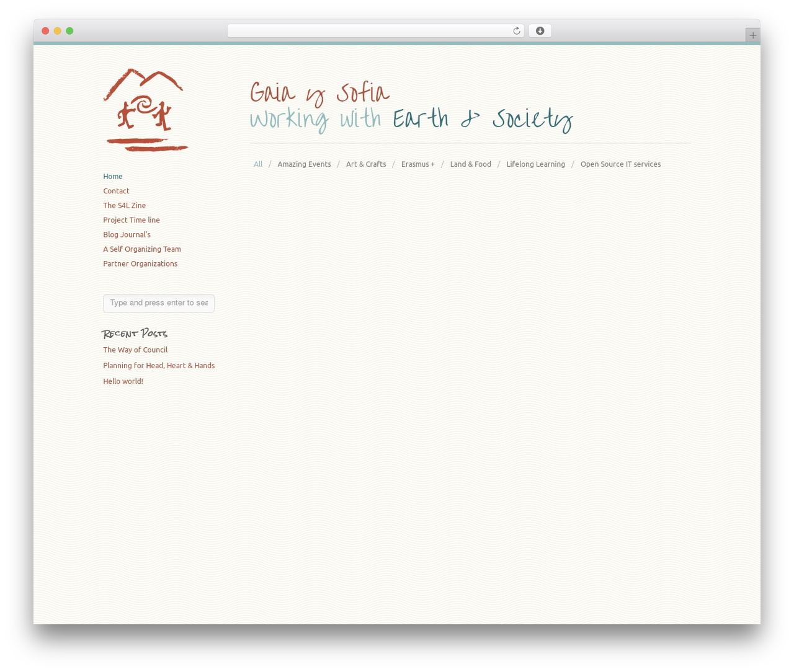Viewport: 794px width, 672px height.
Task: Go to the Contact page
Action: (116, 191)
